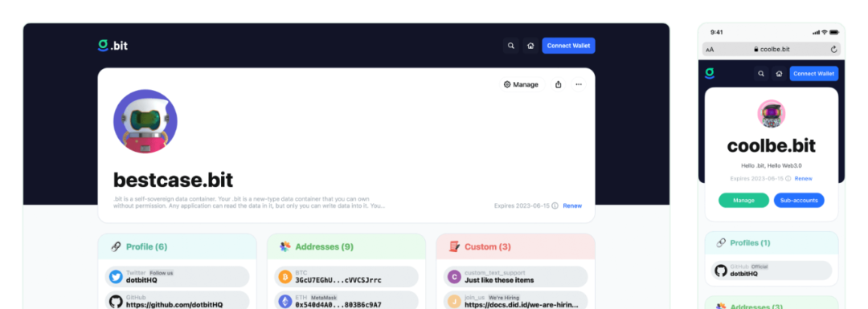868x309 pixels.
Task: Open the home icon in desktop header
Action: click(x=530, y=46)
